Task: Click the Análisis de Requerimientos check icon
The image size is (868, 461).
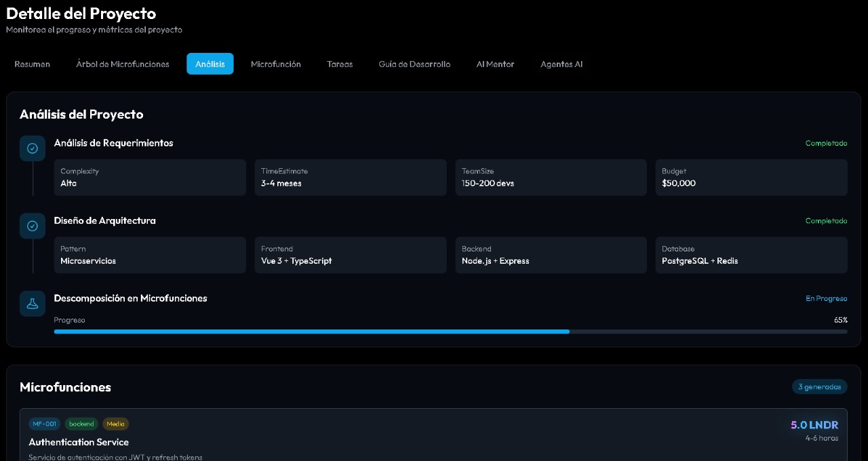Action: click(33, 148)
